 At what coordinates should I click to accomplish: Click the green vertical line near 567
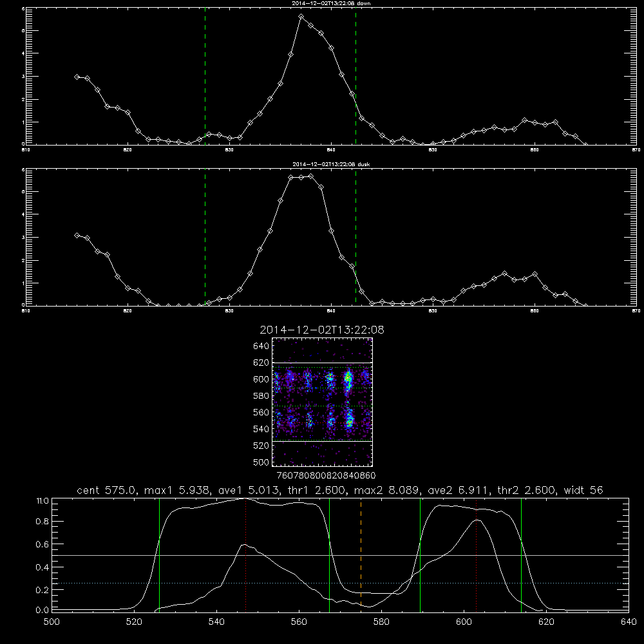point(329,554)
